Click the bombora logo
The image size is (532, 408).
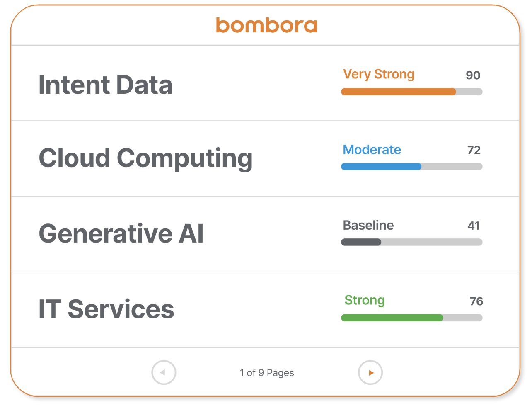(266, 25)
